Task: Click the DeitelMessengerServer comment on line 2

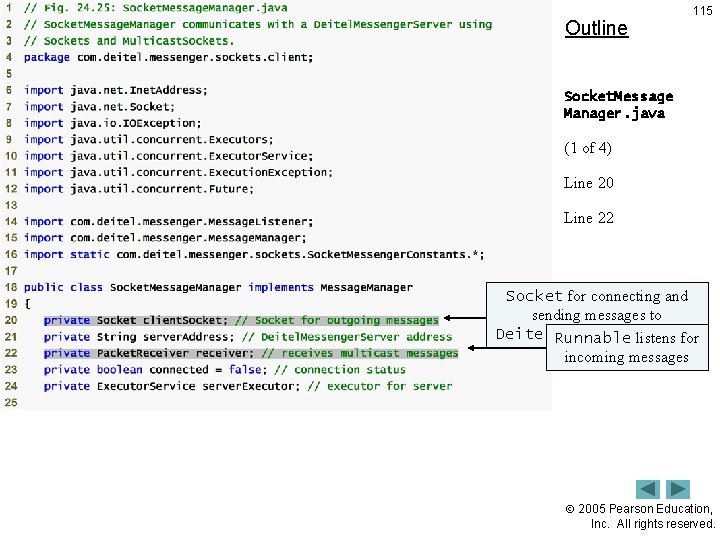Action: (258, 24)
